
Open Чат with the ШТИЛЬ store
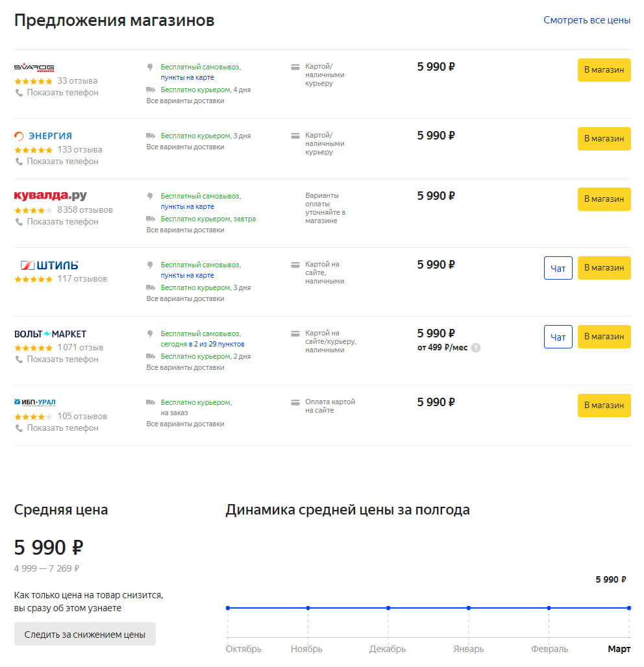coord(558,267)
